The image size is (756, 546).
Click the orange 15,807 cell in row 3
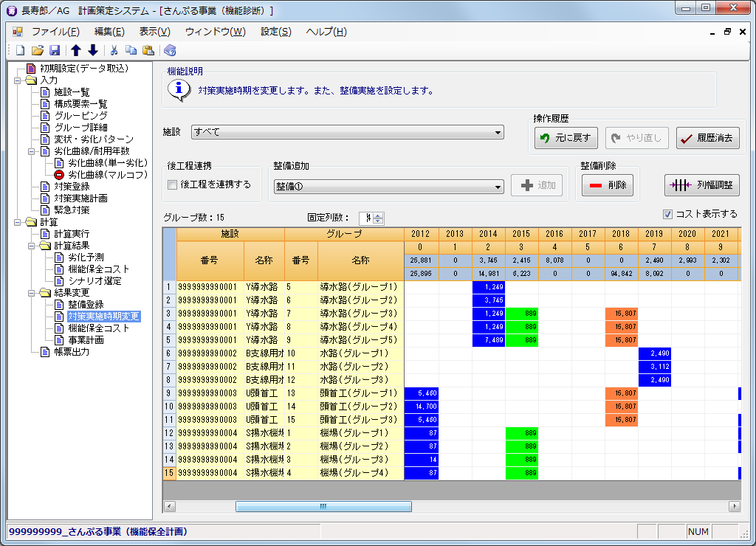621,314
